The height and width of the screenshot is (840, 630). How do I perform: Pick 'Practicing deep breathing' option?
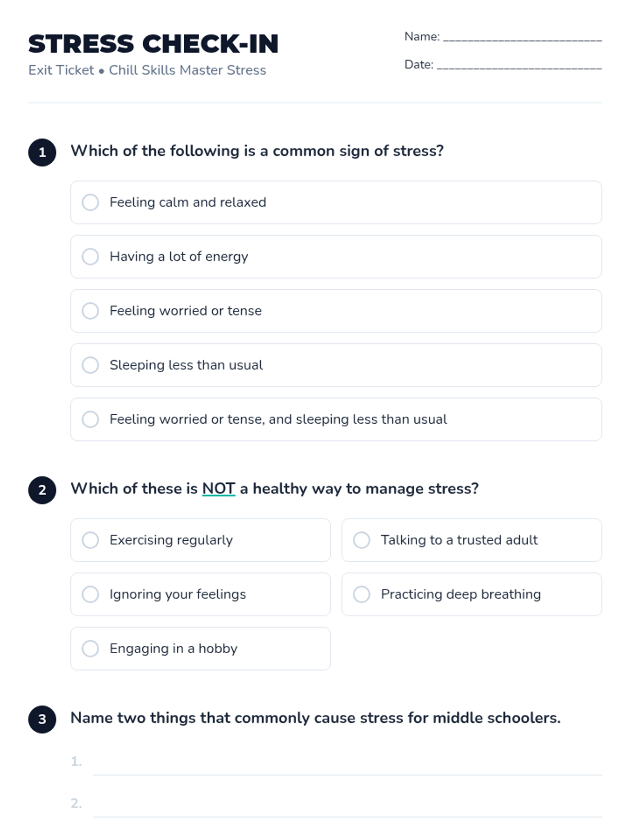[361, 594]
